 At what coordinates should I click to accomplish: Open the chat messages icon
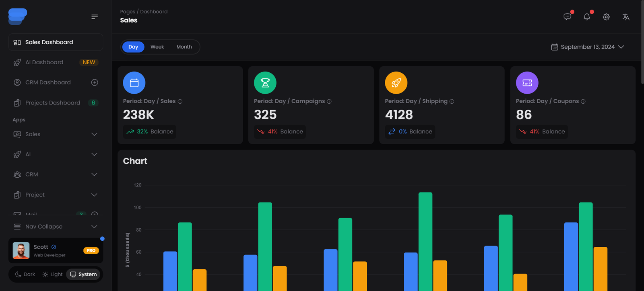567,17
